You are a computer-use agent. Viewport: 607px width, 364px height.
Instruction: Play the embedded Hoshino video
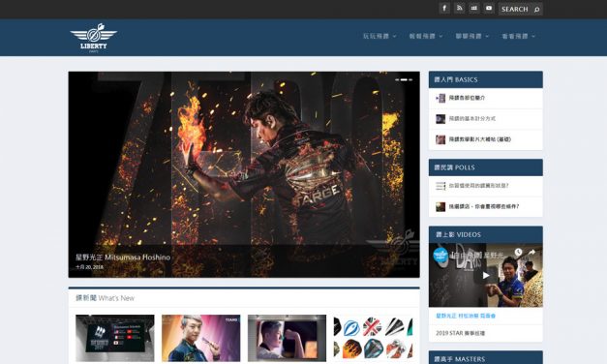click(x=486, y=275)
